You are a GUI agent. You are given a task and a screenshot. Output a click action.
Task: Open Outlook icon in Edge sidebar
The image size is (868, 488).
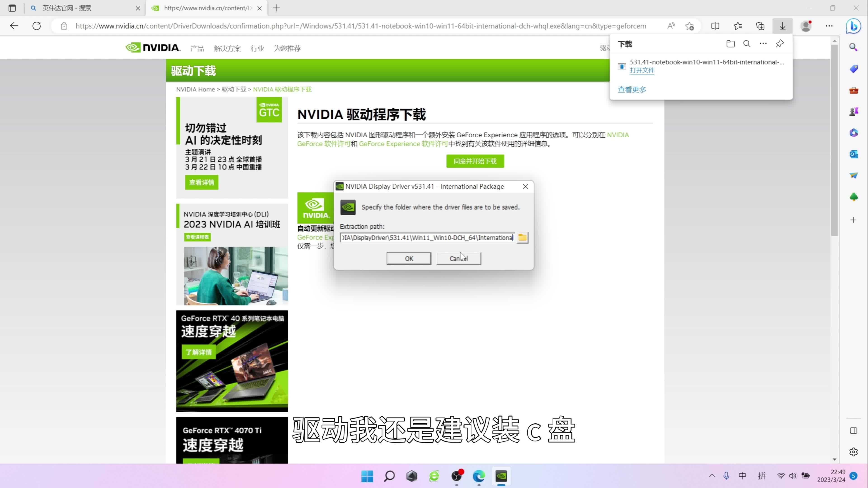coord(853,154)
